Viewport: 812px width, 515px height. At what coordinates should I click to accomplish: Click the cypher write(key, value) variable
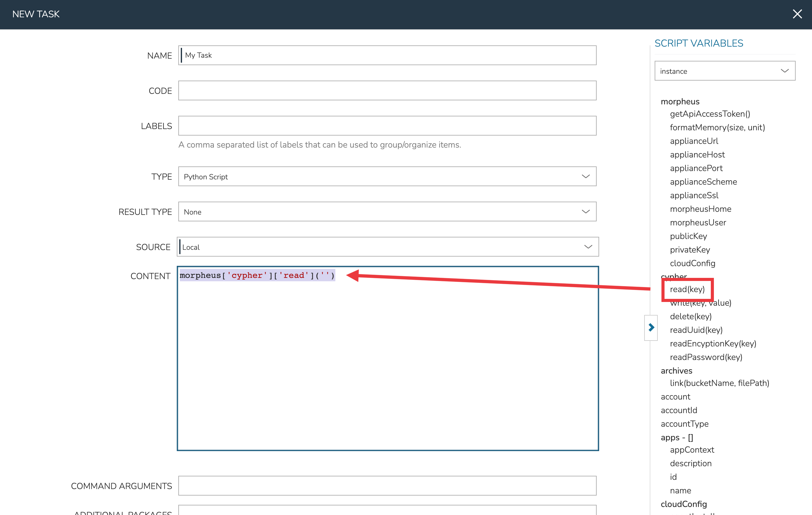pos(701,303)
